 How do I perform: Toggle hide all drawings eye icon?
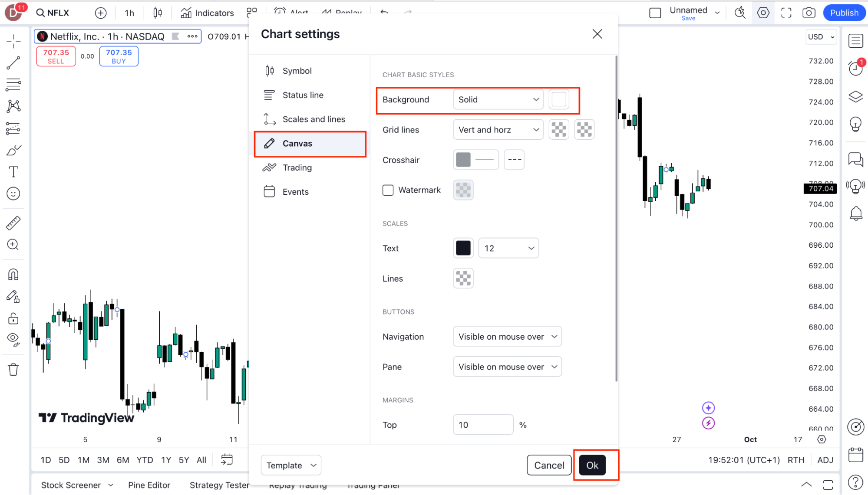[x=13, y=339]
